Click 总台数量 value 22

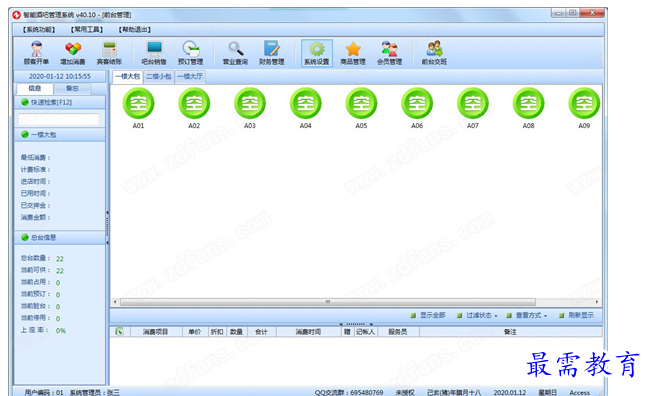coord(60,259)
